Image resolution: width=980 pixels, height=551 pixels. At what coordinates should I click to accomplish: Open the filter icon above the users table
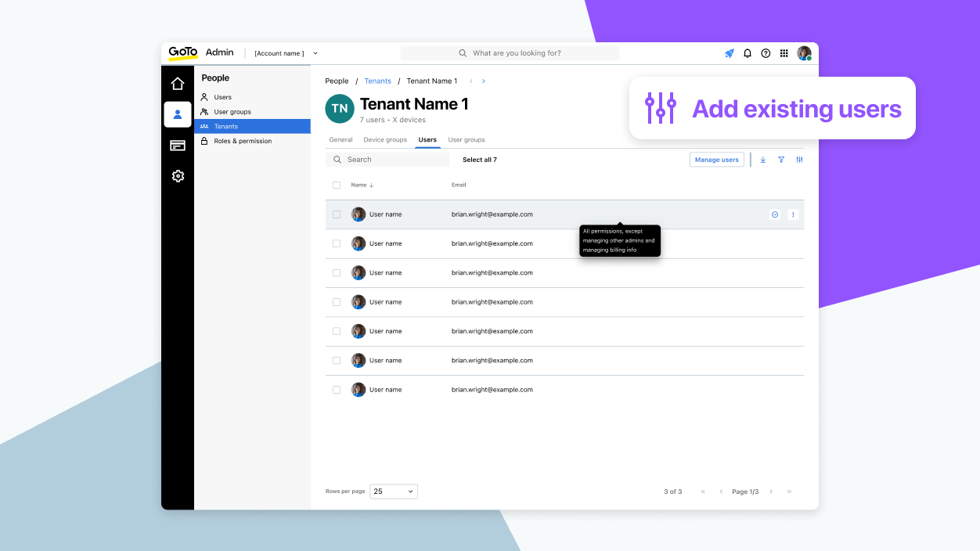pos(780,159)
